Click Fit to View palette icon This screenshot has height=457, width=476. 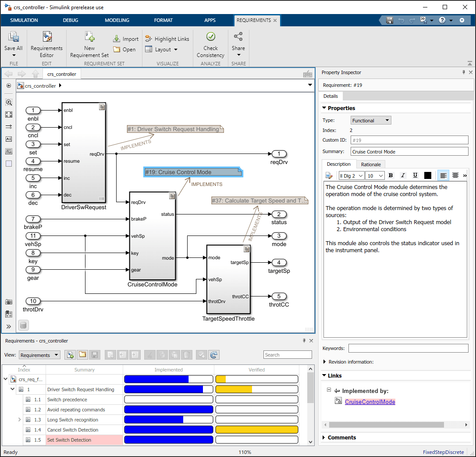point(9,114)
